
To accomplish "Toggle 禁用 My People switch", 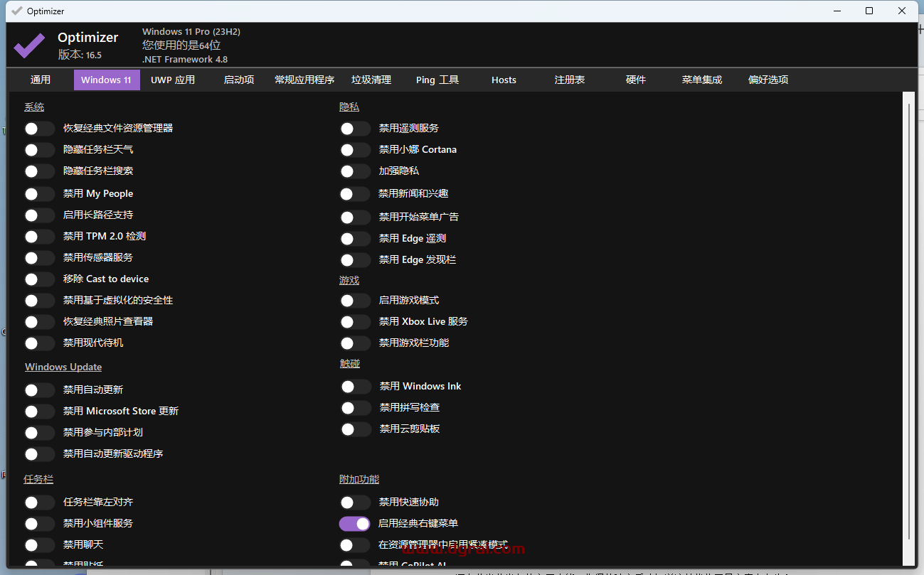I will [x=39, y=194].
